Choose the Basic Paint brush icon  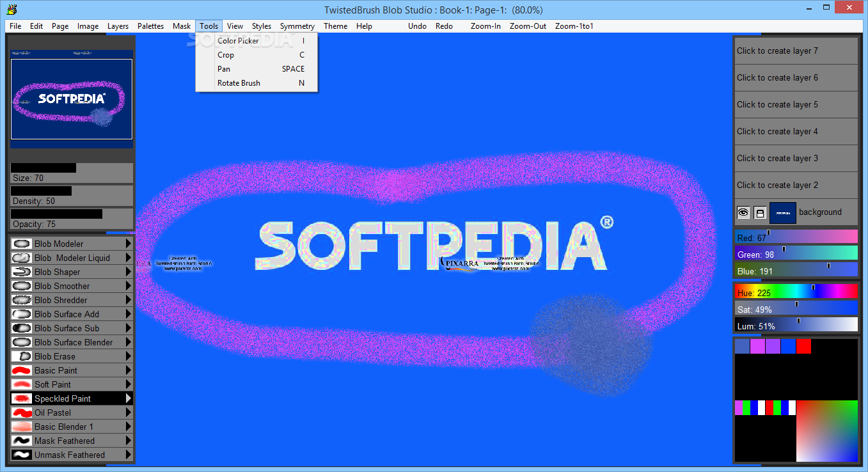[22, 370]
